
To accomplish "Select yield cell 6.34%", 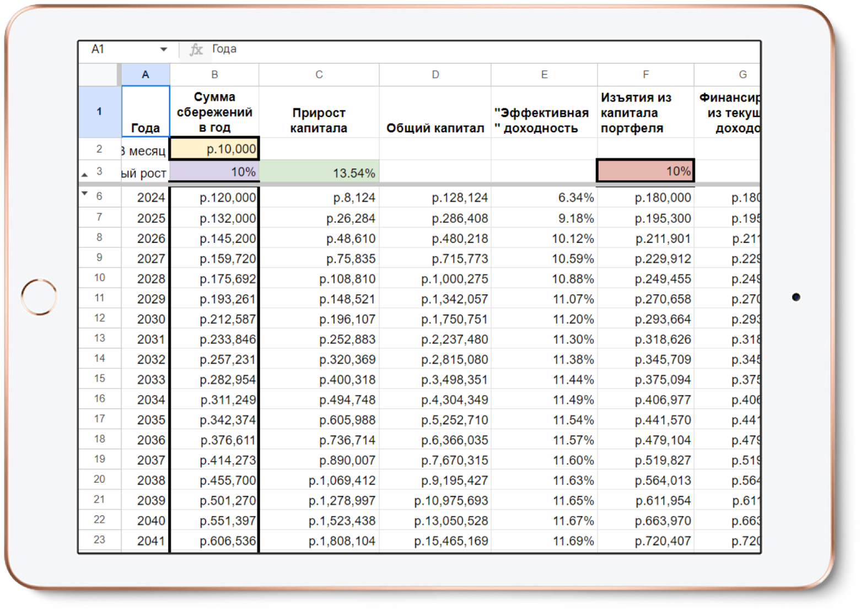I will 544,198.
